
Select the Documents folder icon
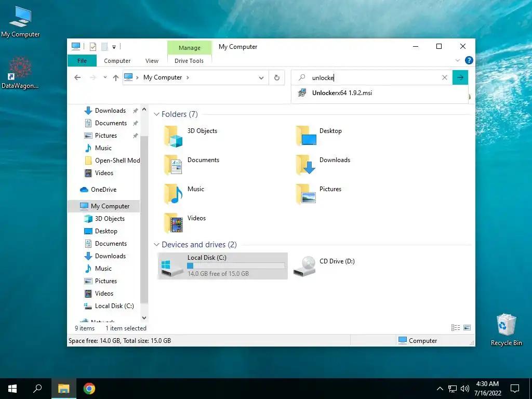click(174, 165)
